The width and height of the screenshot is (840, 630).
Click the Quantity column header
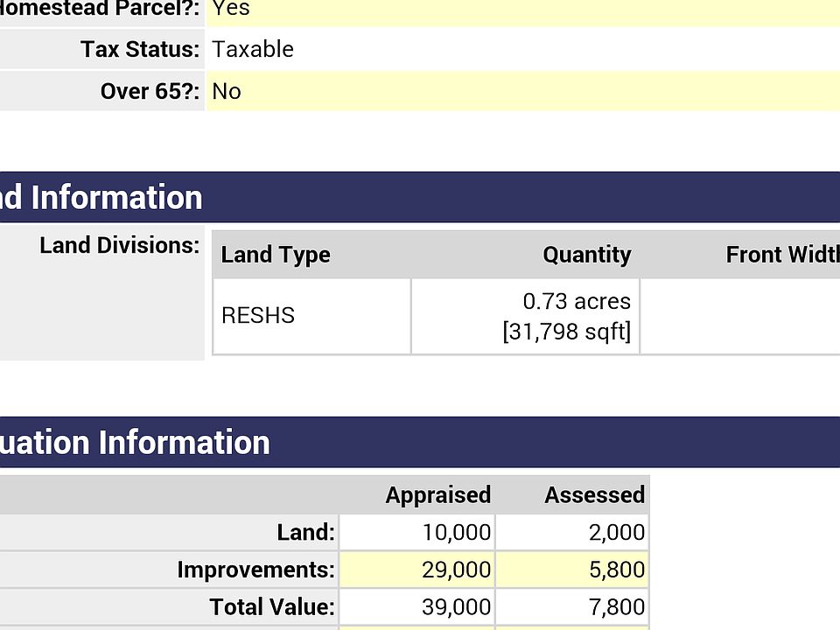coord(586,255)
